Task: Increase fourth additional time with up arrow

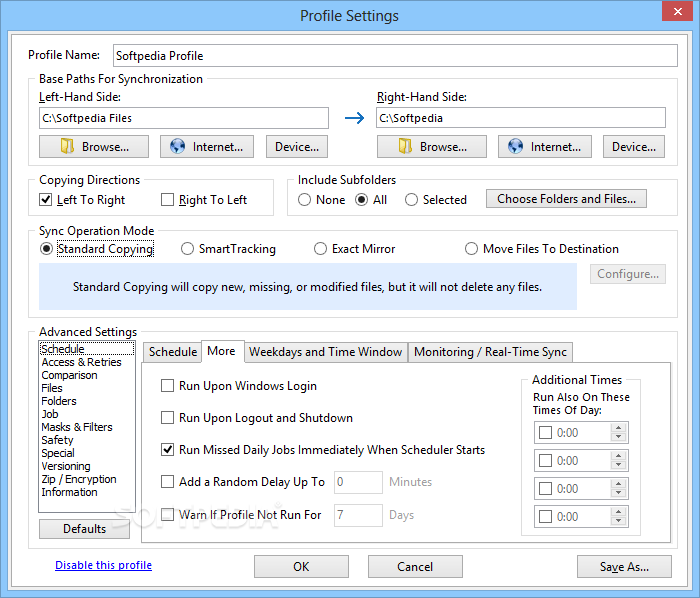Action: 619,511
